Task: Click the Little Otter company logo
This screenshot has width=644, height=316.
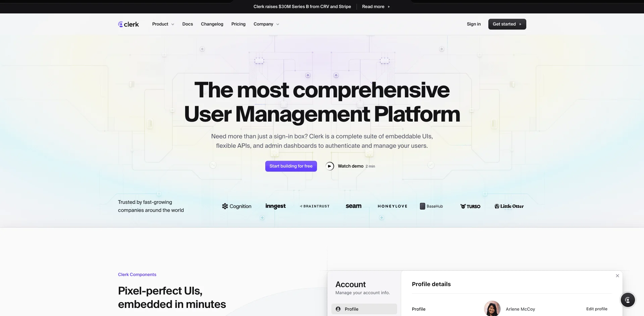Action: pos(509,206)
